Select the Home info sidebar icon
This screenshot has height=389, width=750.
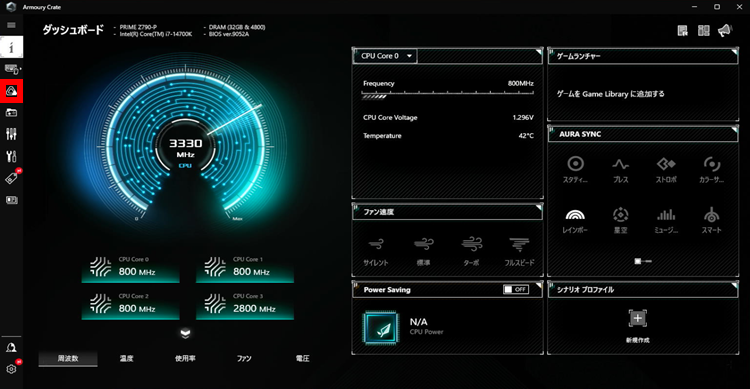click(x=11, y=47)
